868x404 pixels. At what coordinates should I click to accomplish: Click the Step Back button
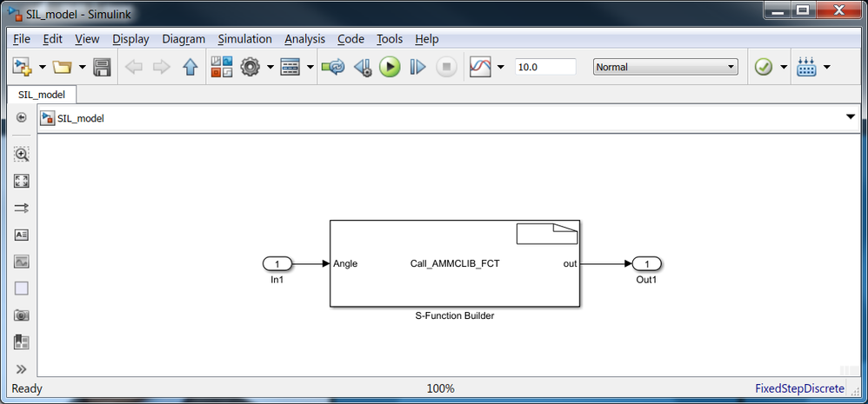coord(362,68)
